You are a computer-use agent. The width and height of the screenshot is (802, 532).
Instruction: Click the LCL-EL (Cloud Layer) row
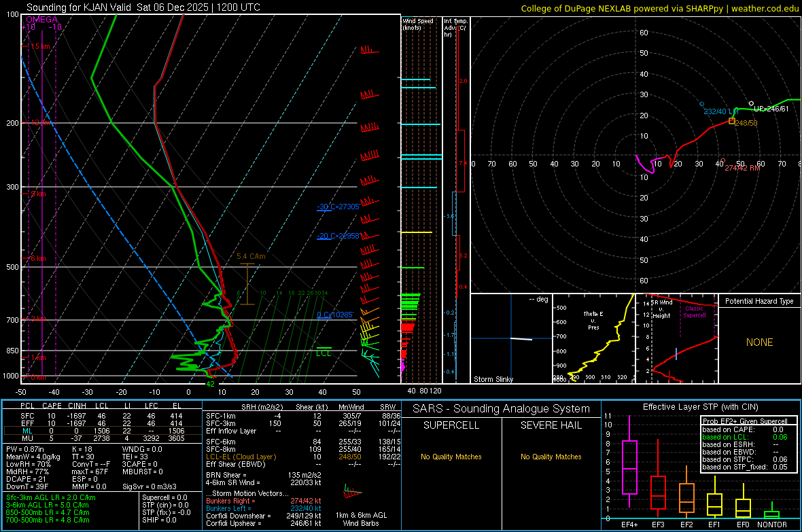click(303, 457)
